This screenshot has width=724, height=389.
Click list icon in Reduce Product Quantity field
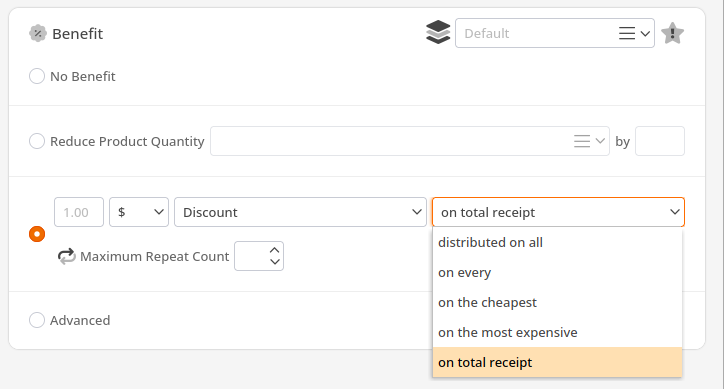point(582,141)
